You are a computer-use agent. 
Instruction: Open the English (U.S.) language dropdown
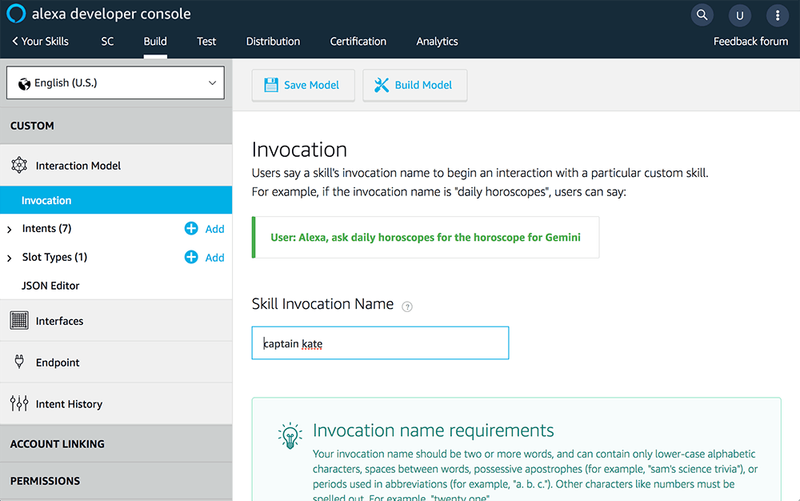(x=115, y=83)
